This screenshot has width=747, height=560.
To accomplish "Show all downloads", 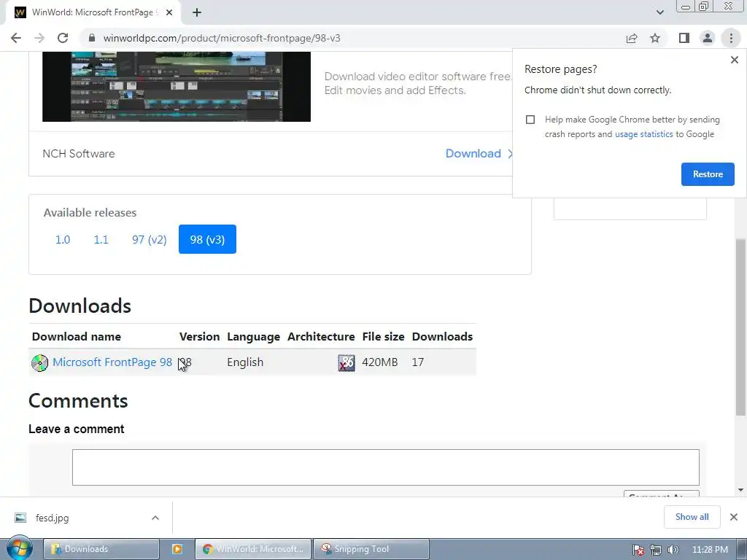I will 692,517.
